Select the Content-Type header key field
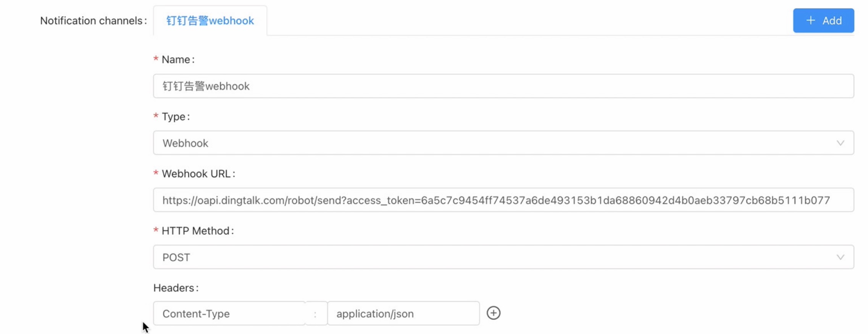This screenshot has height=334, width=868. (x=229, y=313)
